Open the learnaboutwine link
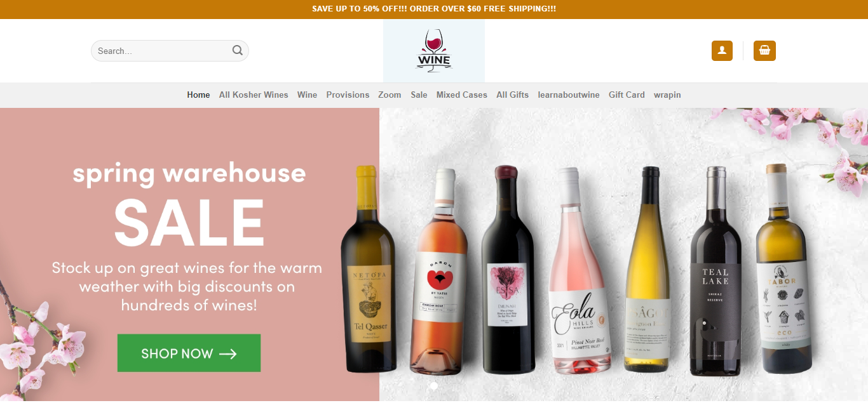Viewport: 868px width, 403px height. coord(569,95)
